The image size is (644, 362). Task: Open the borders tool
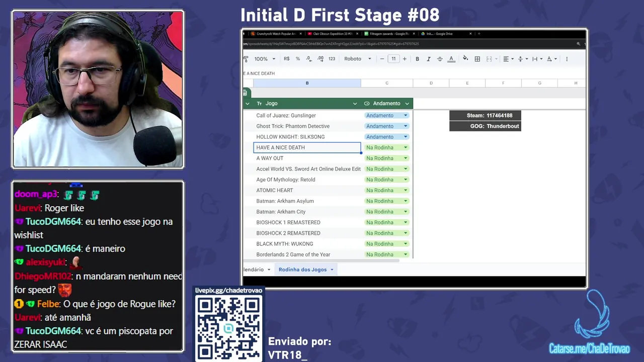point(477,59)
